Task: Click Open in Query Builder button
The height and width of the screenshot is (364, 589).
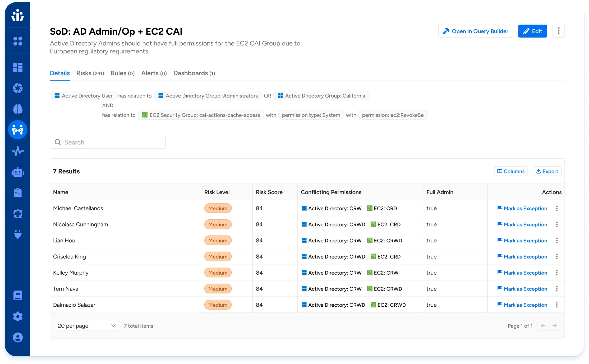Action: 476,31
